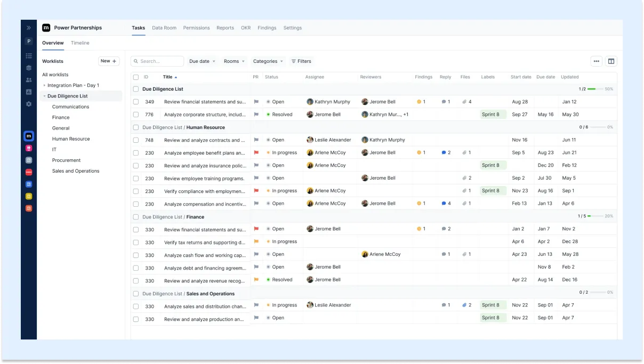Screen dimensions: 644x364
Task: Click the Human Resource 0% progress bar
Action: click(x=598, y=127)
